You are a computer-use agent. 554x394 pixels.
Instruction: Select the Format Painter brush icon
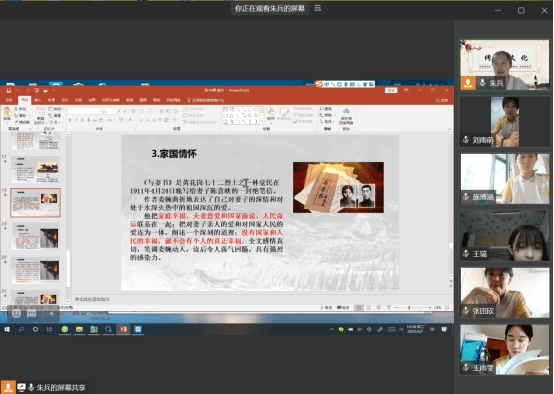(16, 122)
